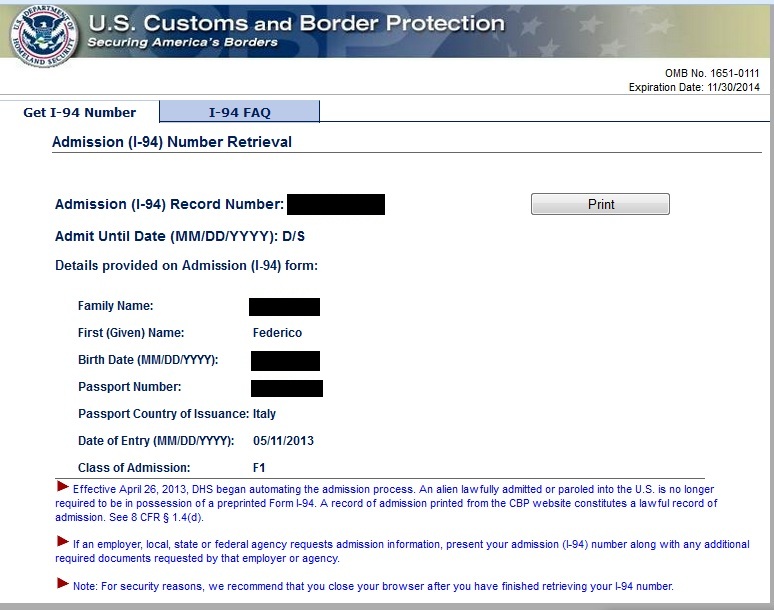
Task: Print the admission record
Action: coord(600,204)
